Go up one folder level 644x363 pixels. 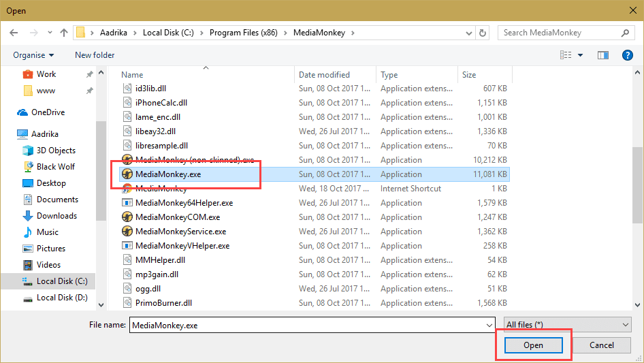tap(64, 33)
